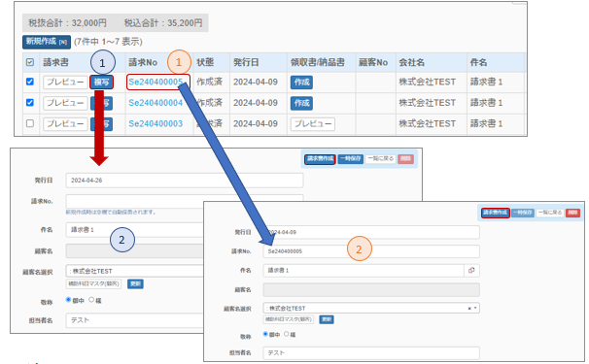Click 更新 button in the Se240400005 form
Screen dimensions: 589x364
[x=327, y=319]
